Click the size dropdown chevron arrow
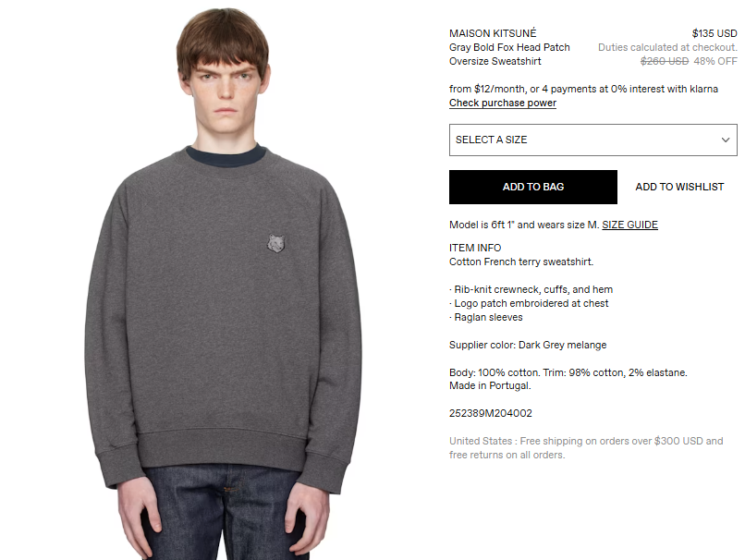The width and height of the screenshot is (745, 560). tap(725, 140)
